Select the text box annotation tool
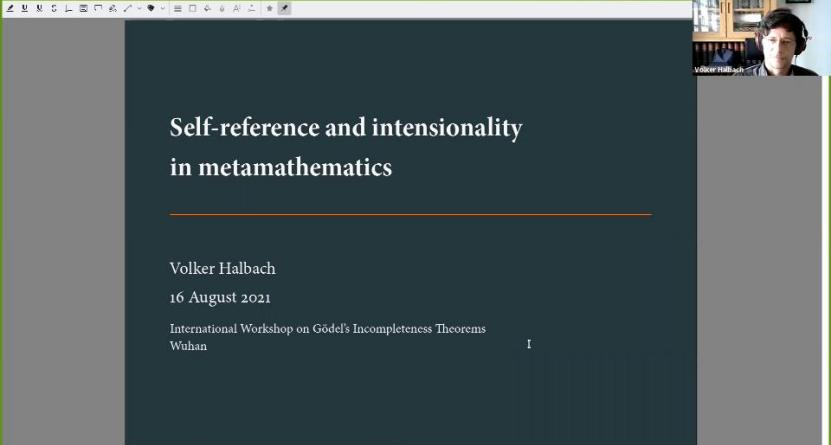Viewport: 831px width, 445px height. coord(83,8)
